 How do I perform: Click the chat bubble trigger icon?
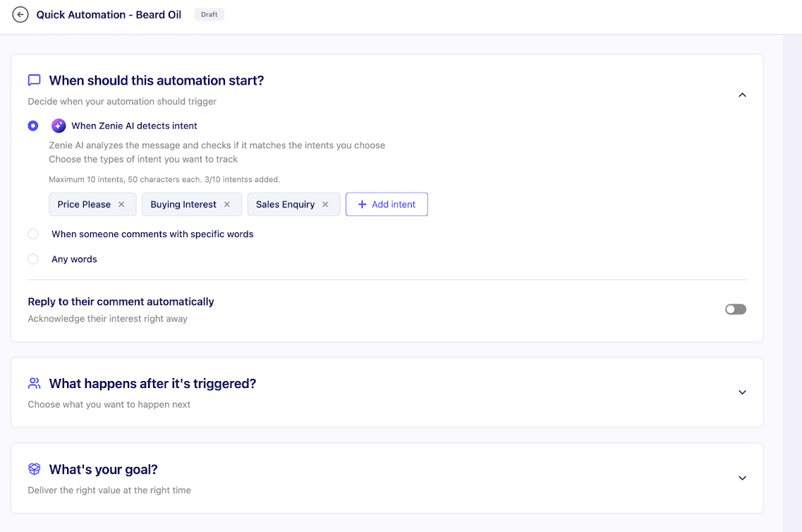[34, 80]
